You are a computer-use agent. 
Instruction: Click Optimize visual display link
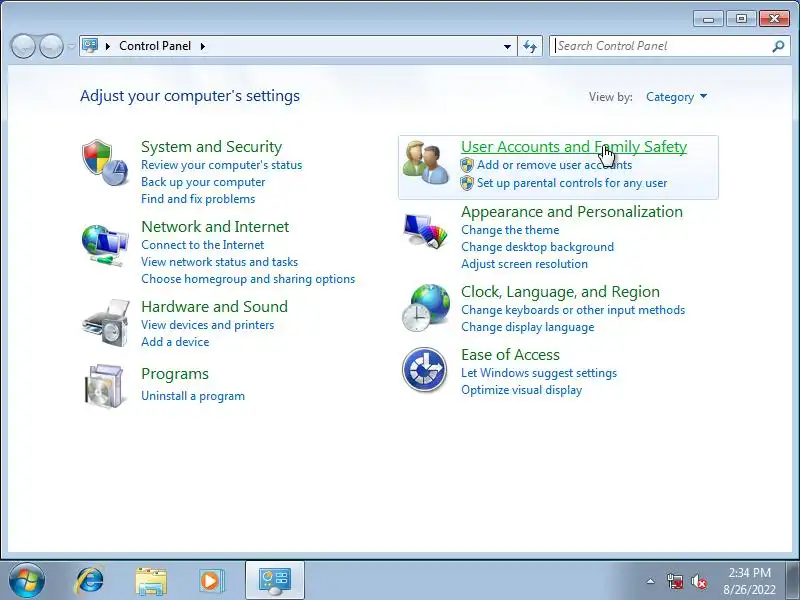(521, 390)
